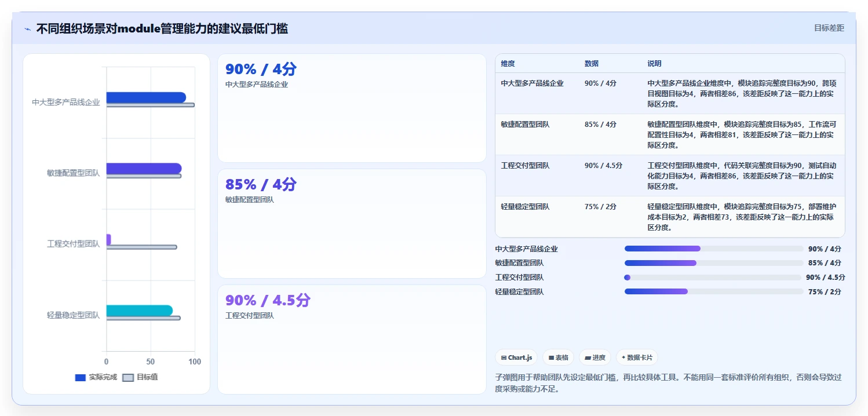868x416 pixels.
Task: Click 工程交付型团队 y-axis label in the chart
Action: (74, 244)
